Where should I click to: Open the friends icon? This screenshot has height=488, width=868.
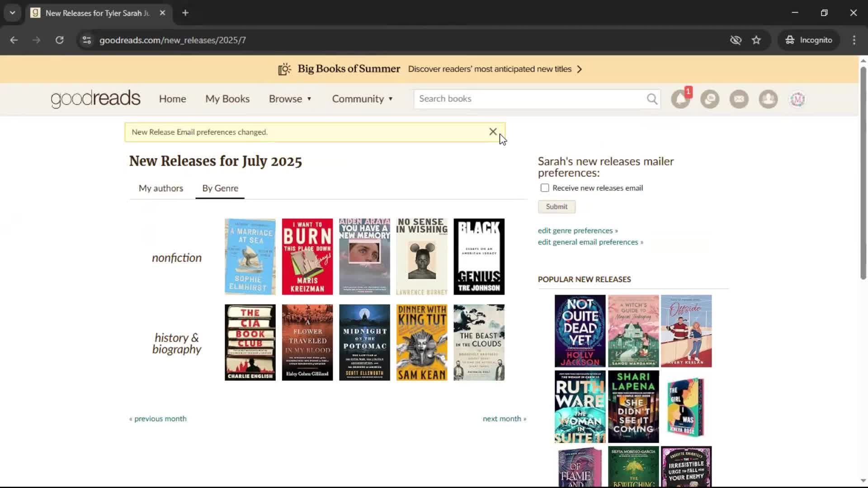768,99
